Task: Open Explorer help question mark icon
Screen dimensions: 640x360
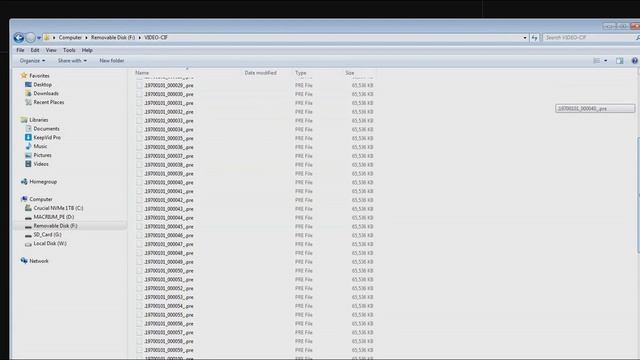Action: [635, 61]
